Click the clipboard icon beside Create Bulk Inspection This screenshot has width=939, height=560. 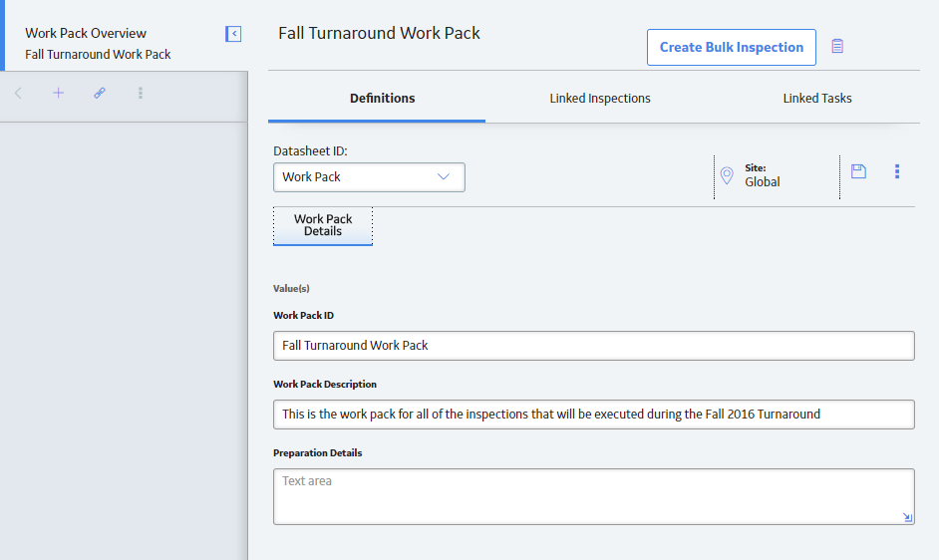(x=837, y=46)
